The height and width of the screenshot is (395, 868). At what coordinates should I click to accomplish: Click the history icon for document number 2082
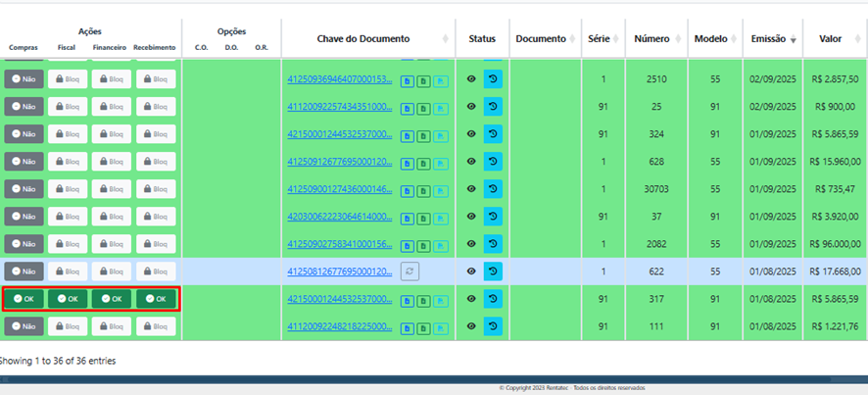[493, 244]
